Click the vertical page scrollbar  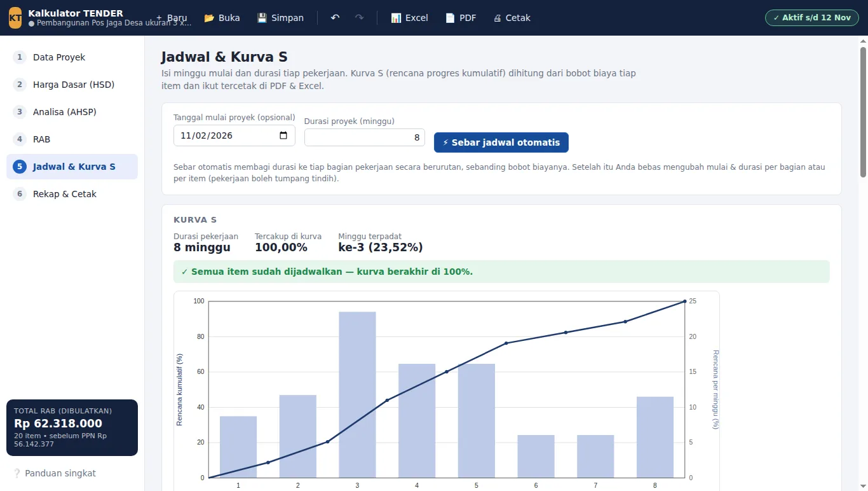[x=863, y=111]
